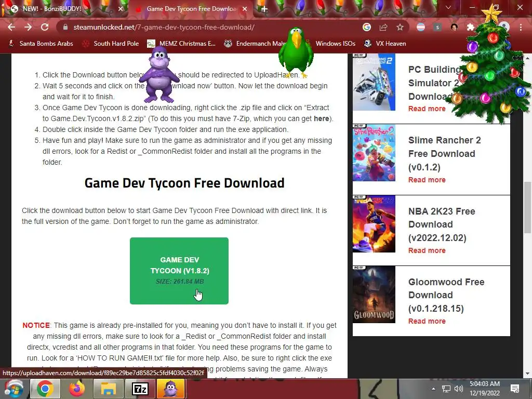Open NBA 2K23 Free Download title
This screenshot has width=532, height=399.
(x=442, y=224)
